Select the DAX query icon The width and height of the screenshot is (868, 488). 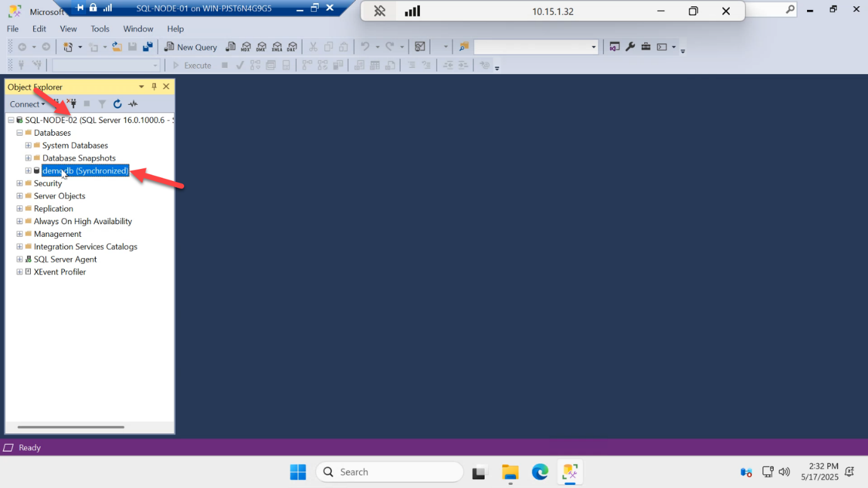coord(292,47)
